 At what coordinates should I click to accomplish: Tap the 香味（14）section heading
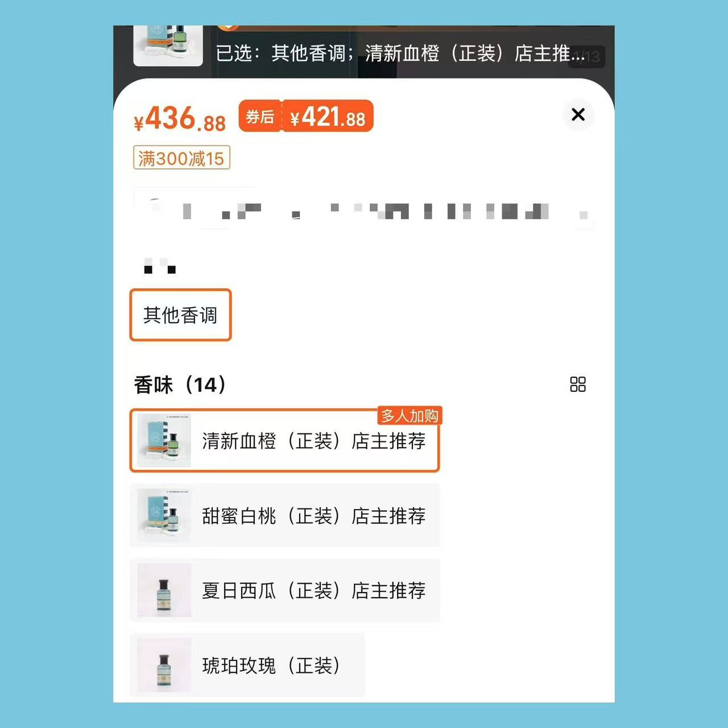(x=180, y=385)
